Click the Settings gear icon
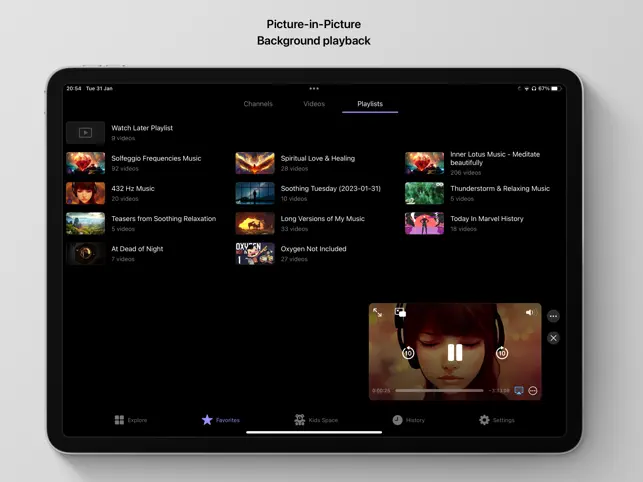 484,420
